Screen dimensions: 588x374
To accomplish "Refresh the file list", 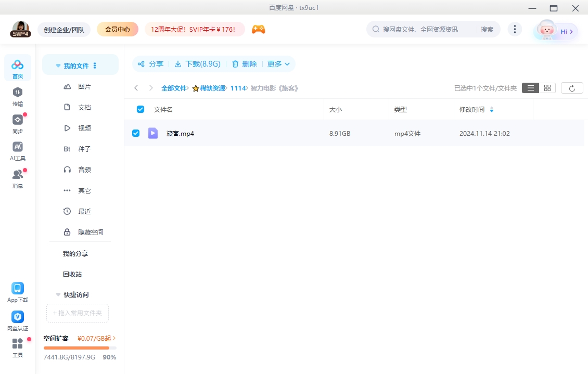I will [x=572, y=87].
